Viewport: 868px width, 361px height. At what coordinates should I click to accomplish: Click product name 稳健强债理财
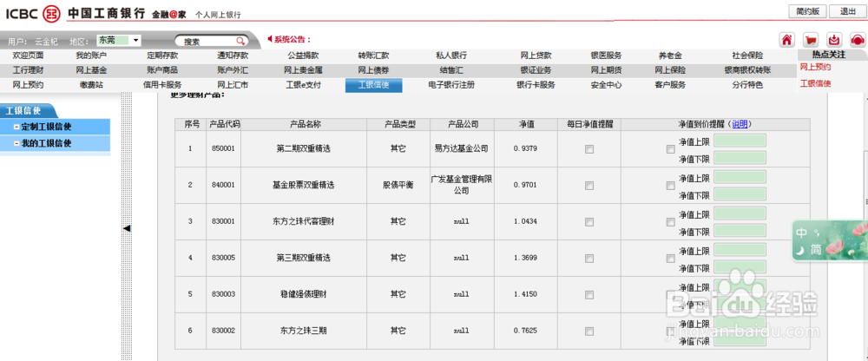click(x=303, y=294)
